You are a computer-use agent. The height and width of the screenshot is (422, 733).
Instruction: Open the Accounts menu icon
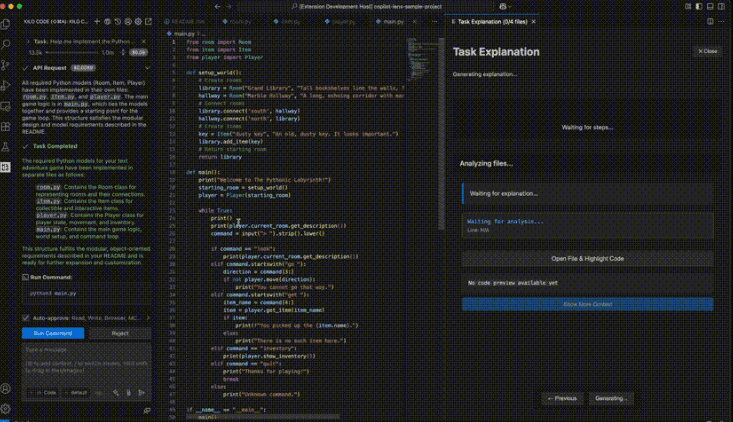click(6, 388)
